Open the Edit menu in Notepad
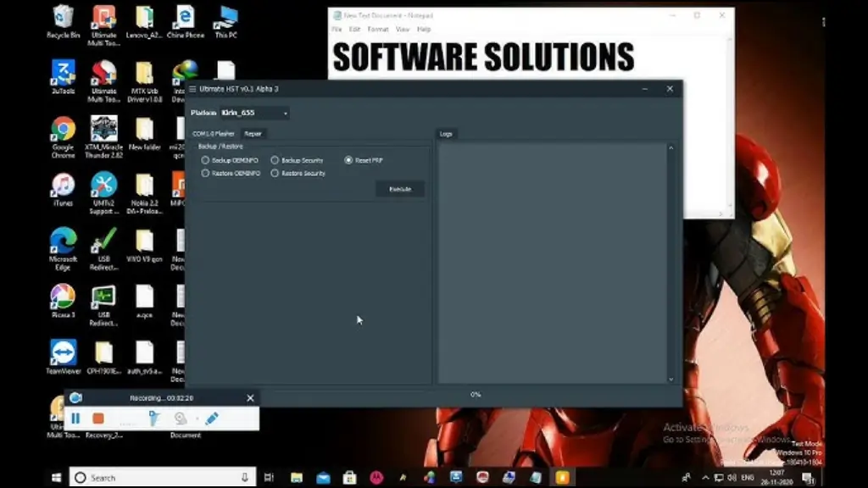The width and height of the screenshot is (868, 488). [354, 30]
